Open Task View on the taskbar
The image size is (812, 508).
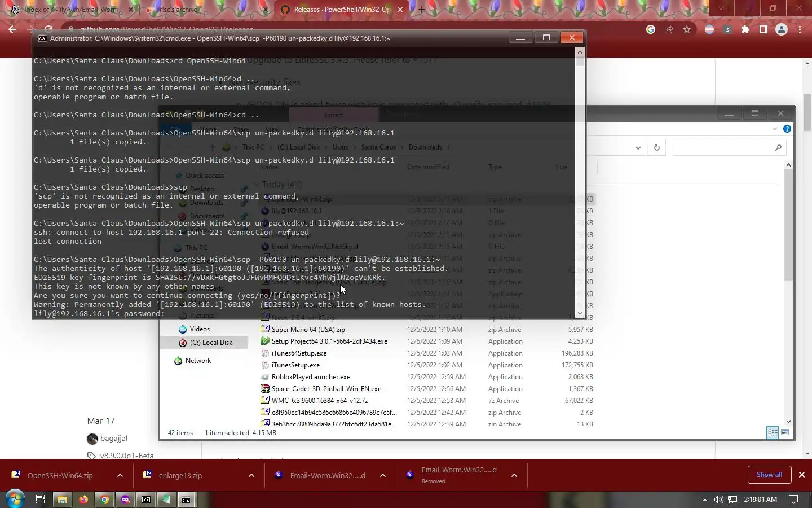(41, 500)
